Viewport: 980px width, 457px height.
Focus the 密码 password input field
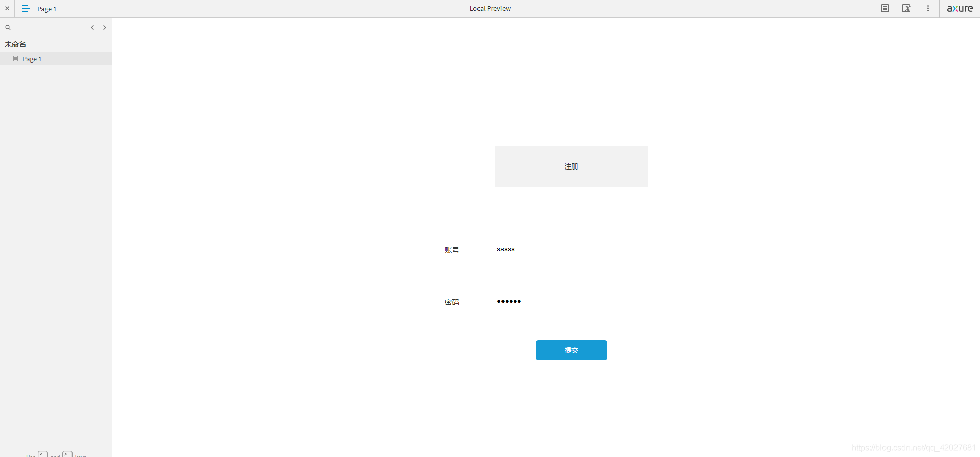pos(571,301)
